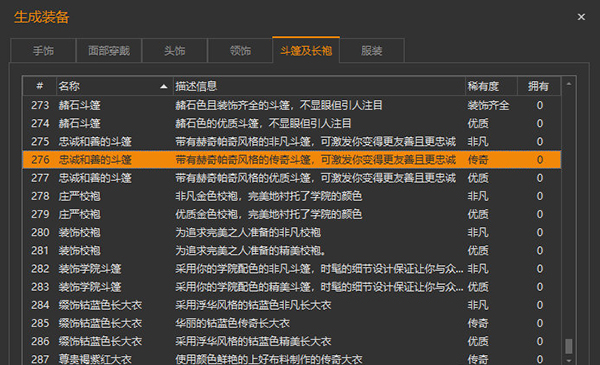This screenshot has width=600, height=365.
Task: Select highlighted row 276 忠诚和善的斗篷
Action: pos(292,160)
